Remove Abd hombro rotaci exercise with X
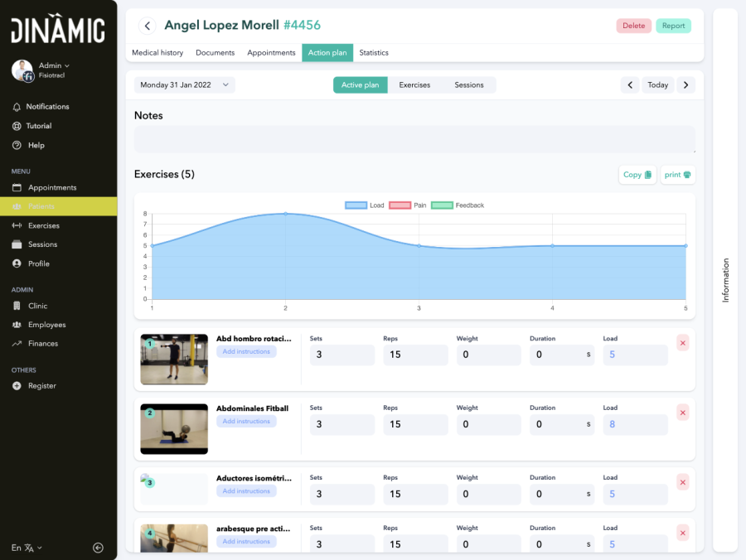746x560 pixels. (x=683, y=343)
